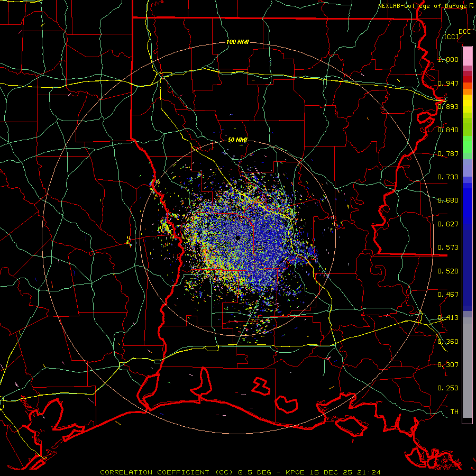The image size is (476, 476).
Task: Click the 0.733 legend value
Action: tap(448, 177)
